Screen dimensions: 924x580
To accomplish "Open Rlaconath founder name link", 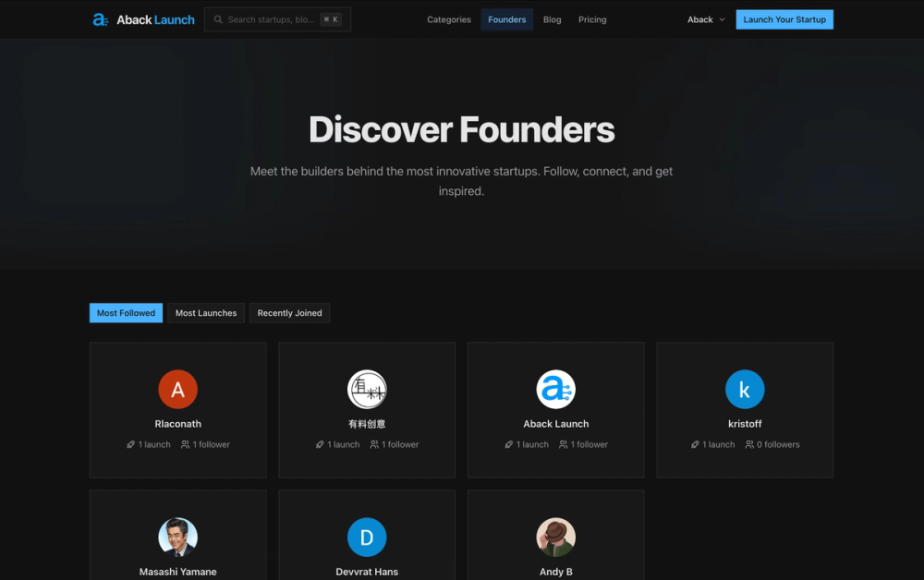I will click(178, 424).
